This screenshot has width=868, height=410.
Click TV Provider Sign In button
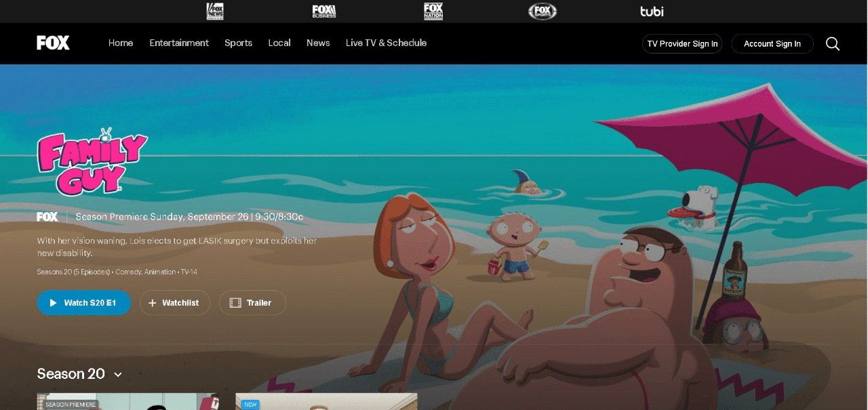pos(682,43)
